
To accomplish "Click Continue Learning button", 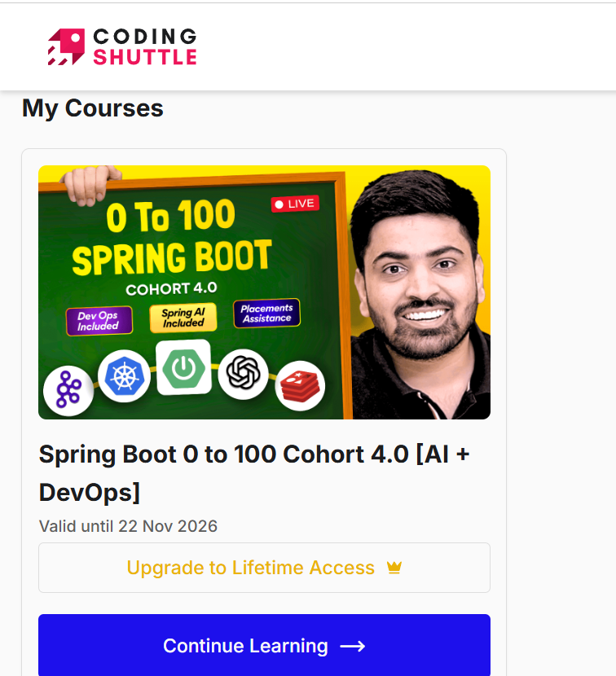I will point(265,645).
